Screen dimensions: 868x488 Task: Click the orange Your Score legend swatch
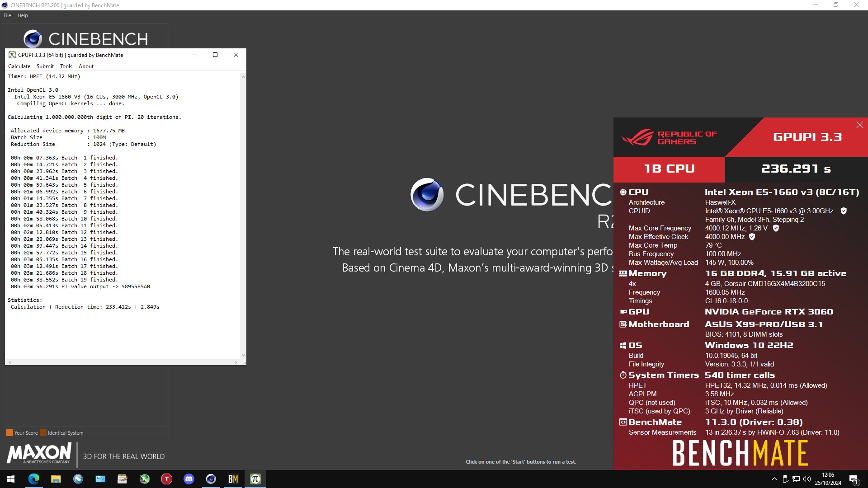tap(9, 433)
